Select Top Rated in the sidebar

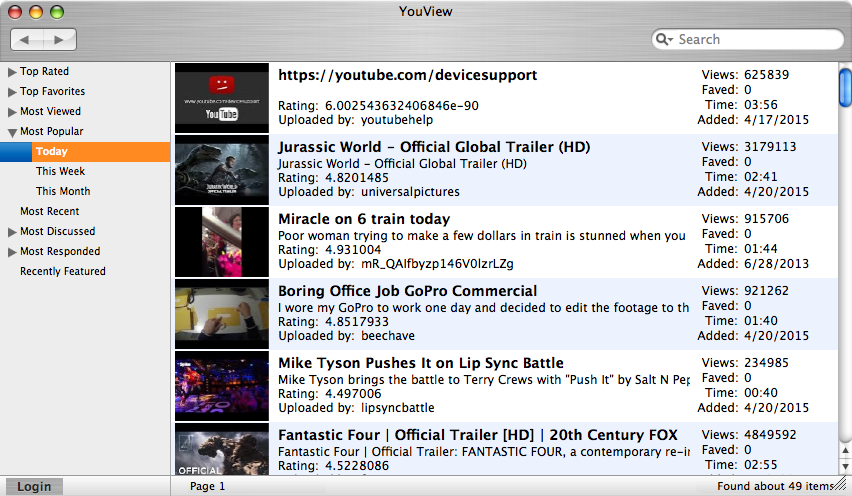point(45,71)
